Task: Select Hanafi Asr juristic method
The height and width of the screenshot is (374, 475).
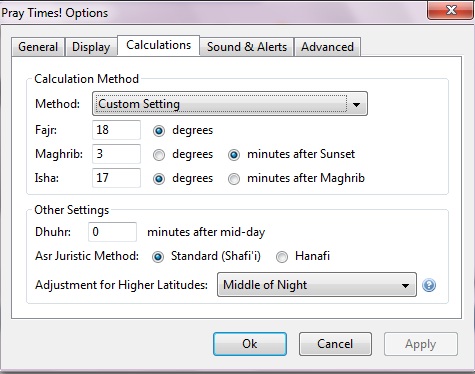Action: click(x=282, y=257)
